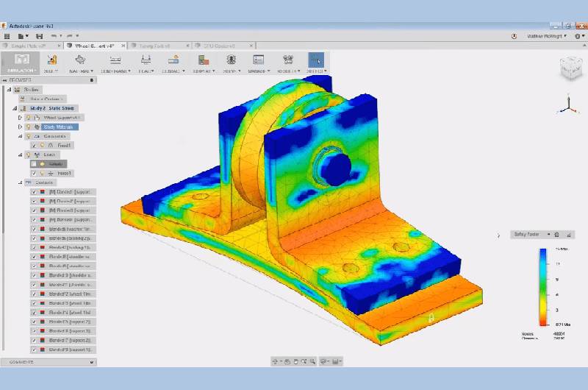
Task: Click the last icon in the legend header
Action: tap(569, 235)
